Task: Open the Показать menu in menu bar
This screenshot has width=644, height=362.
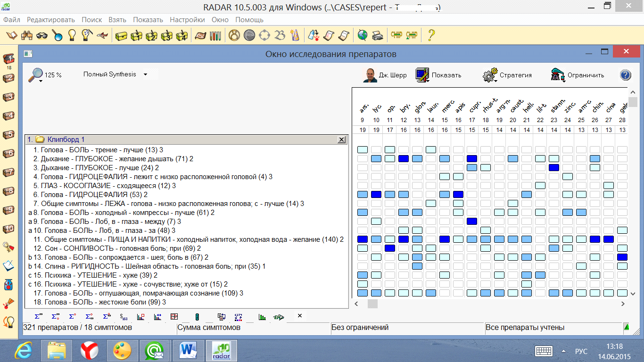Action: [x=148, y=20]
